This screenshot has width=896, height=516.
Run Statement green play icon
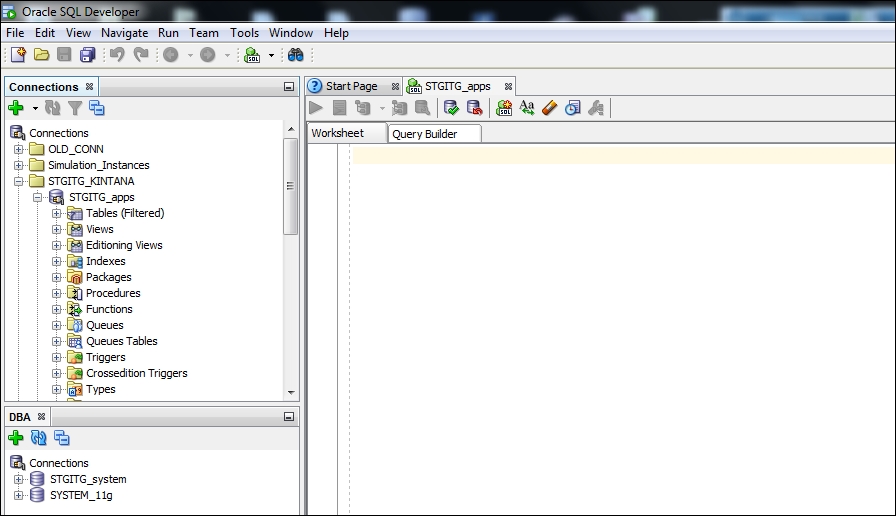(316, 107)
